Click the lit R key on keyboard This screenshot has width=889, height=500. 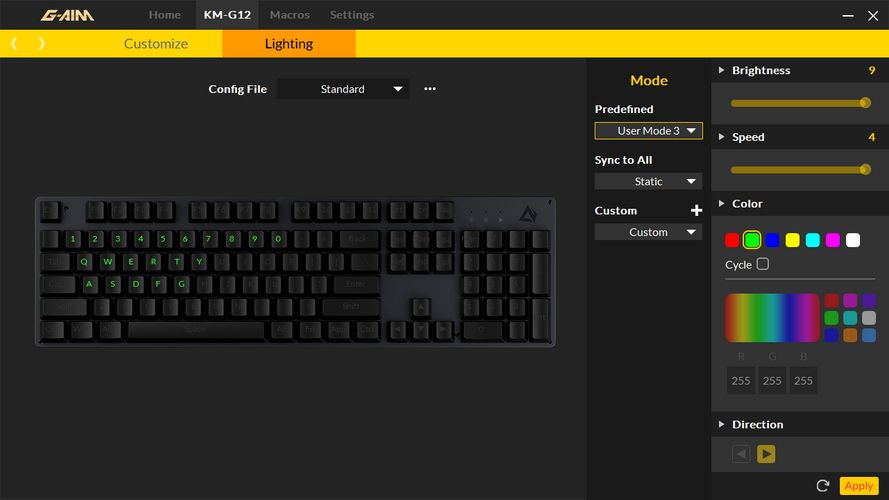click(154, 261)
